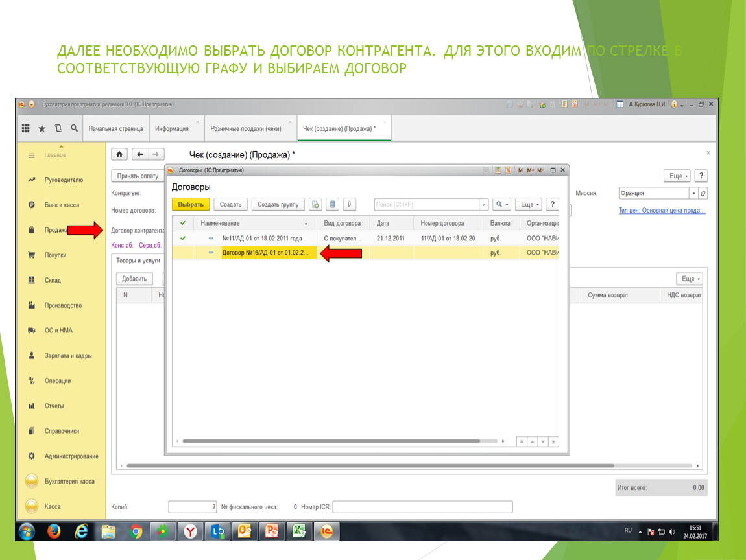Click the Home button in the document toolbar

pyautogui.click(x=119, y=154)
